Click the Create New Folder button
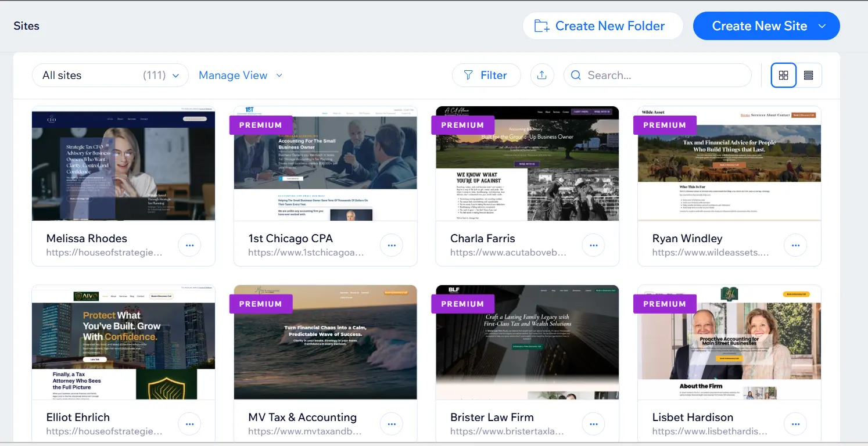The height and width of the screenshot is (446, 868). [602, 26]
